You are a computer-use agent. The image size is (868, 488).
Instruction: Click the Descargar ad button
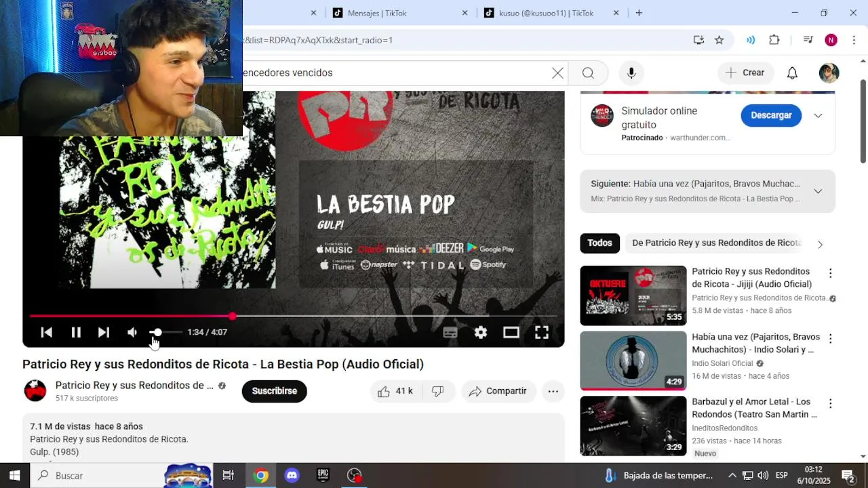click(771, 115)
